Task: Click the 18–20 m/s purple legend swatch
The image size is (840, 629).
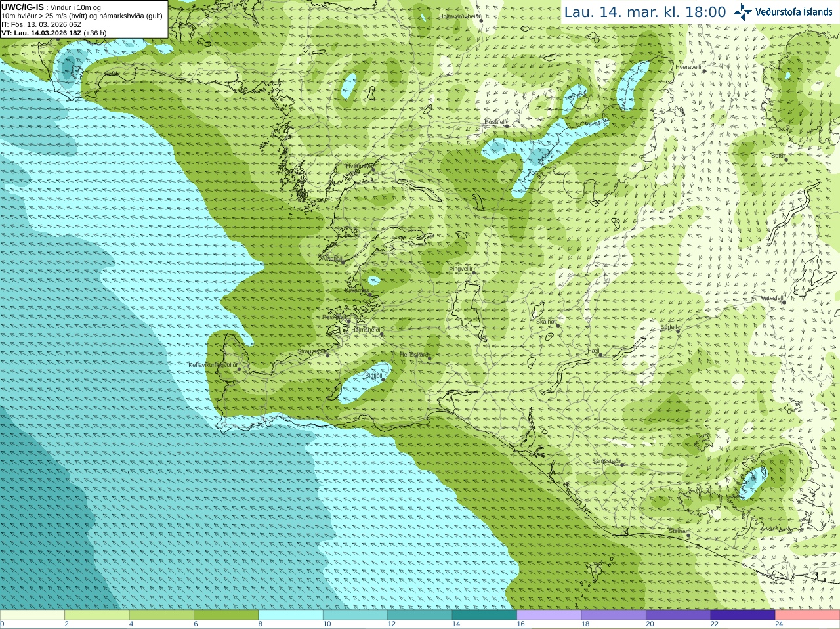Action: pyautogui.click(x=614, y=615)
